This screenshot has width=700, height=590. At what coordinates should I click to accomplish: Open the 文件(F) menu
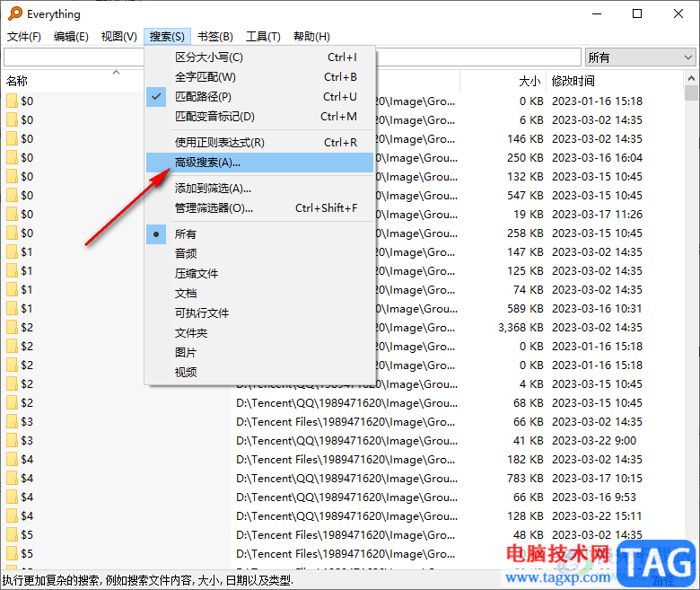coord(24,36)
